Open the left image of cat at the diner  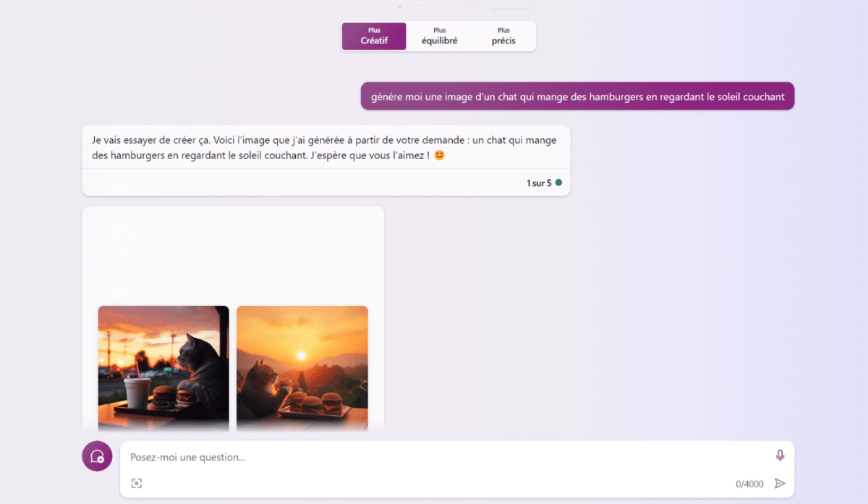pos(163,367)
